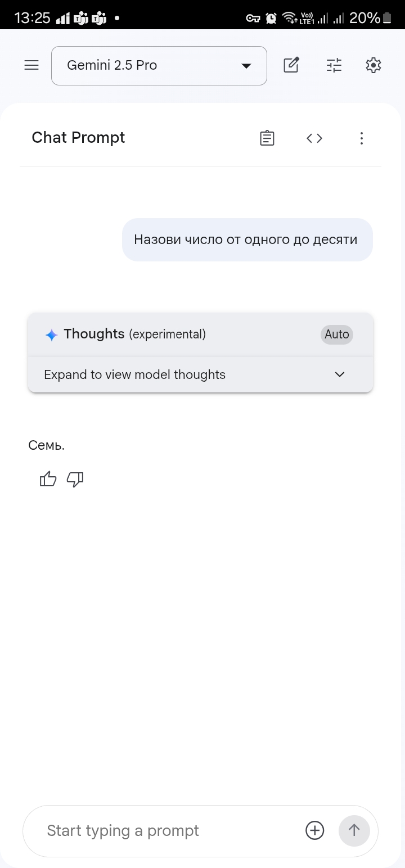Open the Gemini 2.5 Pro model dropdown
This screenshot has width=405, height=868.
pos(159,66)
